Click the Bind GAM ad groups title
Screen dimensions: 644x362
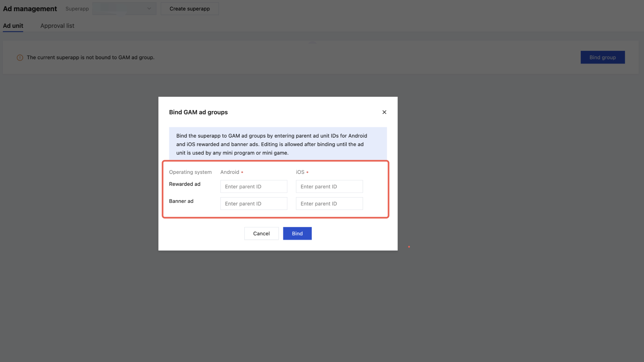(x=198, y=112)
